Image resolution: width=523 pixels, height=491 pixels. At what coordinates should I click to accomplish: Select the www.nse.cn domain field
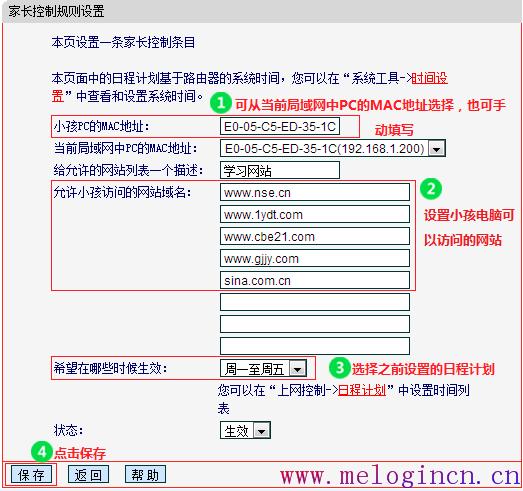click(315, 192)
